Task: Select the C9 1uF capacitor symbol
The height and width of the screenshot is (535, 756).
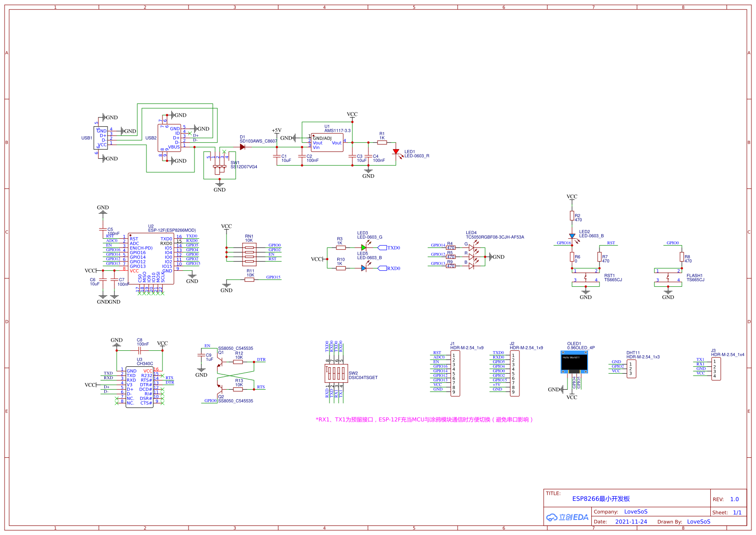Action: pyautogui.click(x=201, y=355)
